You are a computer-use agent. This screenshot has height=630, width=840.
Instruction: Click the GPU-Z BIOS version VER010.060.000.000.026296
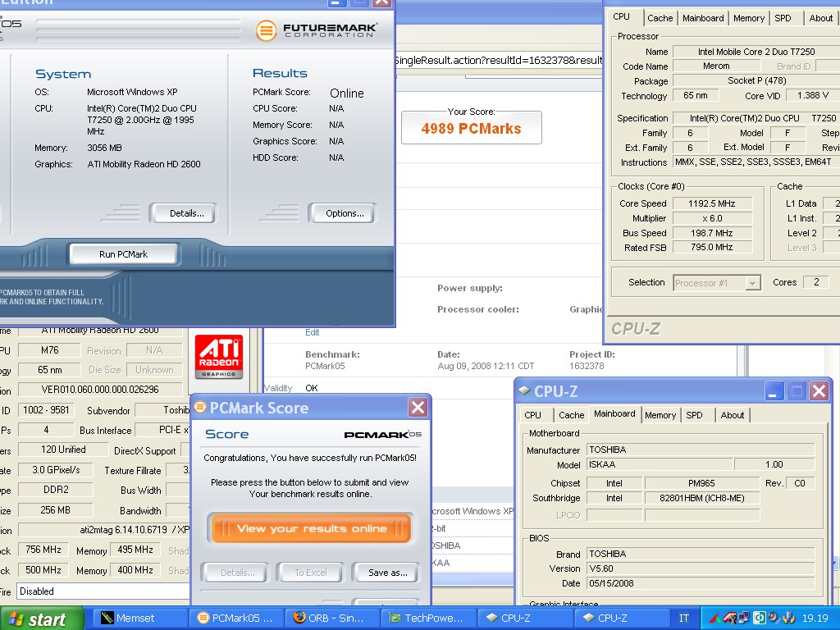pos(100,390)
